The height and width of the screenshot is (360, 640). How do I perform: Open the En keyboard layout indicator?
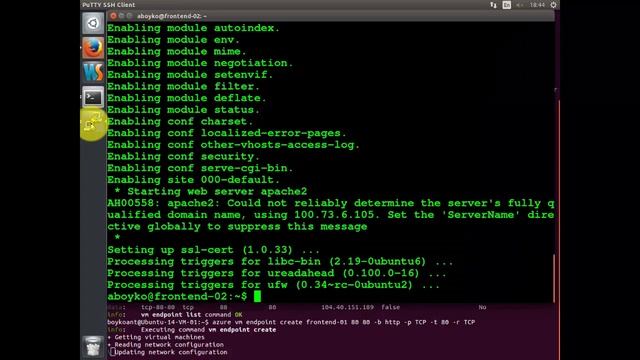pyautogui.click(x=507, y=5)
